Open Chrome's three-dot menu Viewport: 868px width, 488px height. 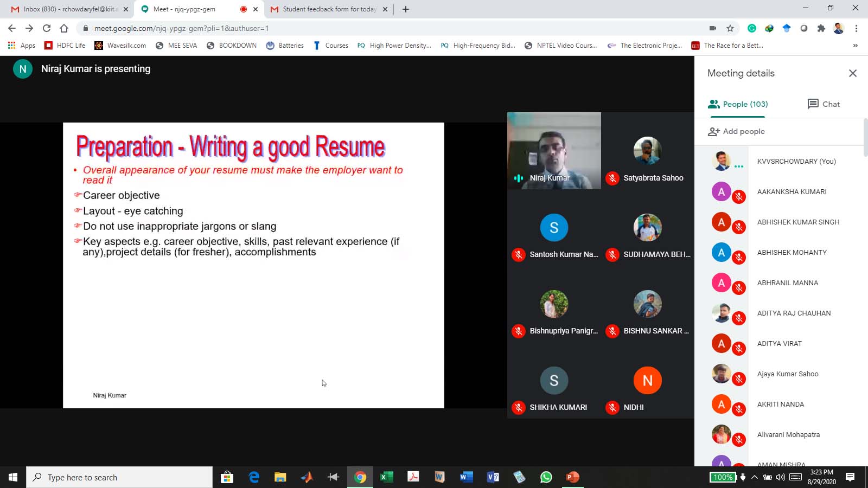tap(856, 28)
